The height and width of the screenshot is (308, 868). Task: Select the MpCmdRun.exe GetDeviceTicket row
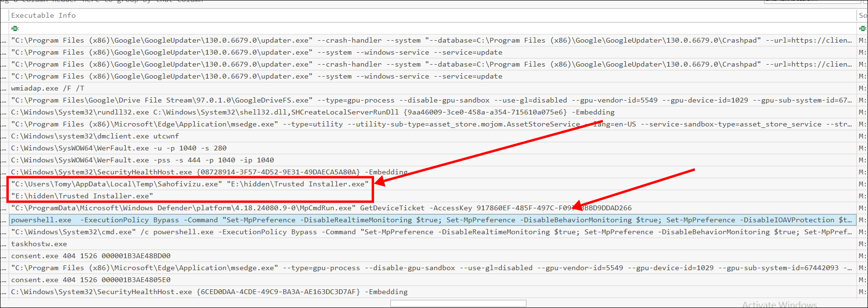point(433,208)
